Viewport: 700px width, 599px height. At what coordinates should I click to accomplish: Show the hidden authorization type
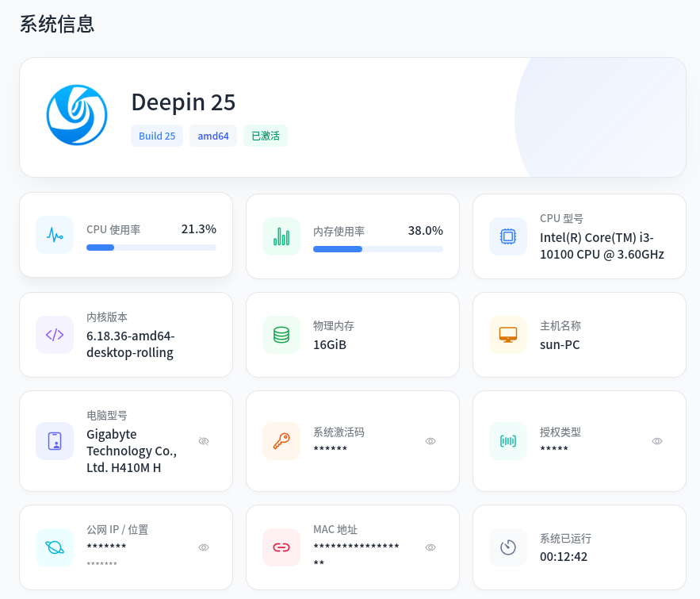coord(657,441)
